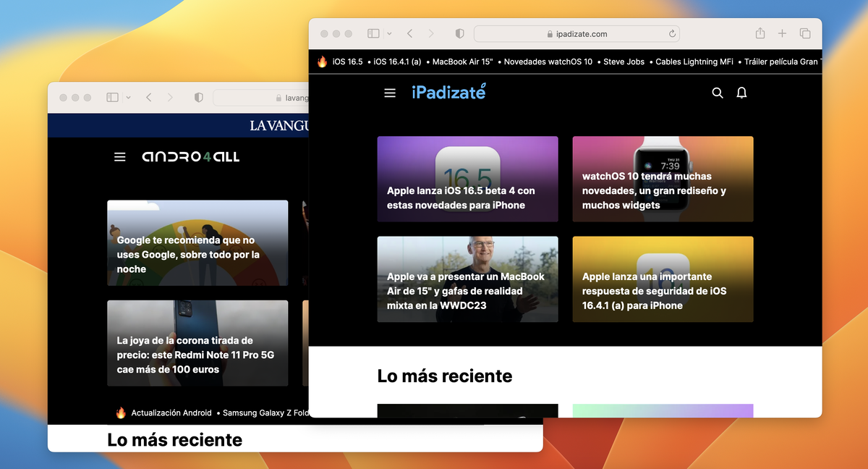Toggle the sidebar in ipadizate Safari window
Screen dimensions: 868x469
click(373, 33)
